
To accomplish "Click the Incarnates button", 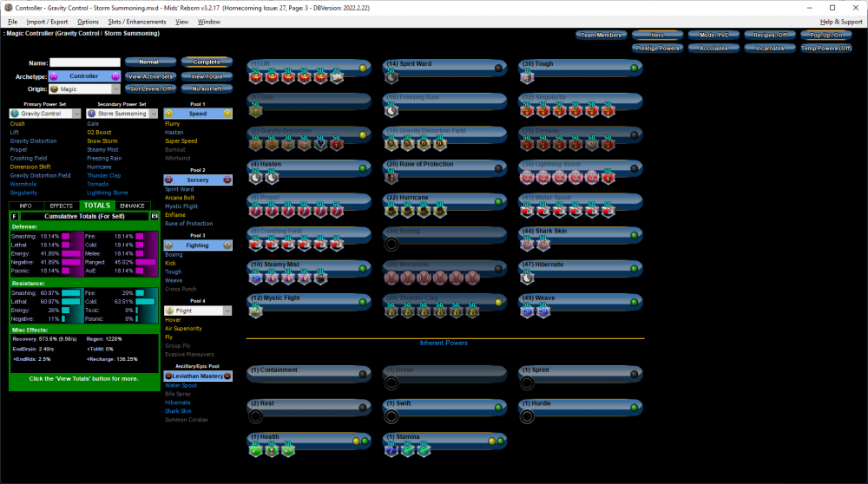I will pyautogui.click(x=769, y=49).
